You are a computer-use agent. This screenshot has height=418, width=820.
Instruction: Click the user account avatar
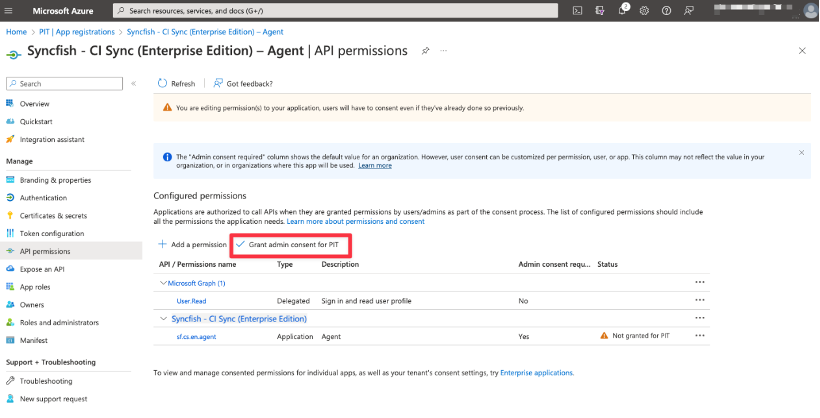click(x=811, y=10)
